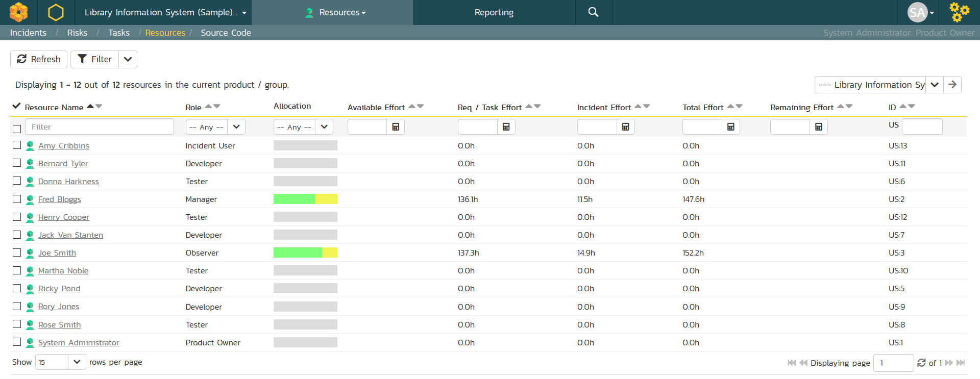Select the Joe Smith row checkbox
The width and height of the screenshot is (980, 379).
pyautogui.click(x=17, y=252)
